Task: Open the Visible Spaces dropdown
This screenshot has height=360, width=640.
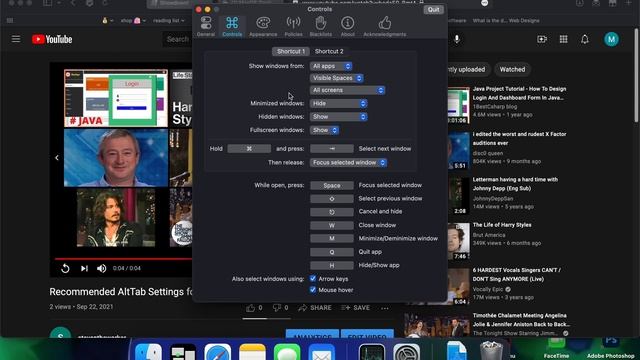Action: coord(336,78)
